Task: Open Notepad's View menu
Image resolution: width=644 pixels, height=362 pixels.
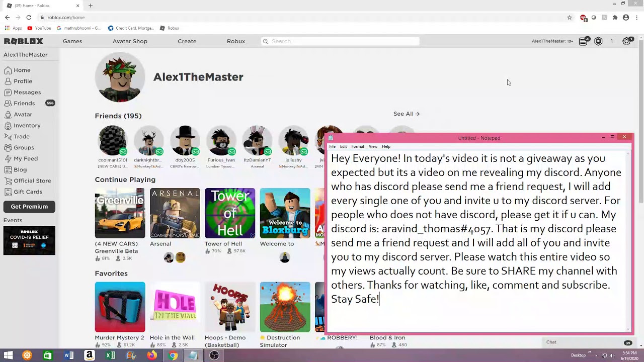Action: pos(373,146)
